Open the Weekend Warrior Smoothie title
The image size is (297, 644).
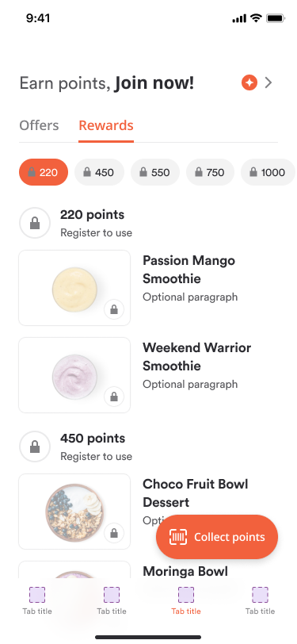[197, 357]
